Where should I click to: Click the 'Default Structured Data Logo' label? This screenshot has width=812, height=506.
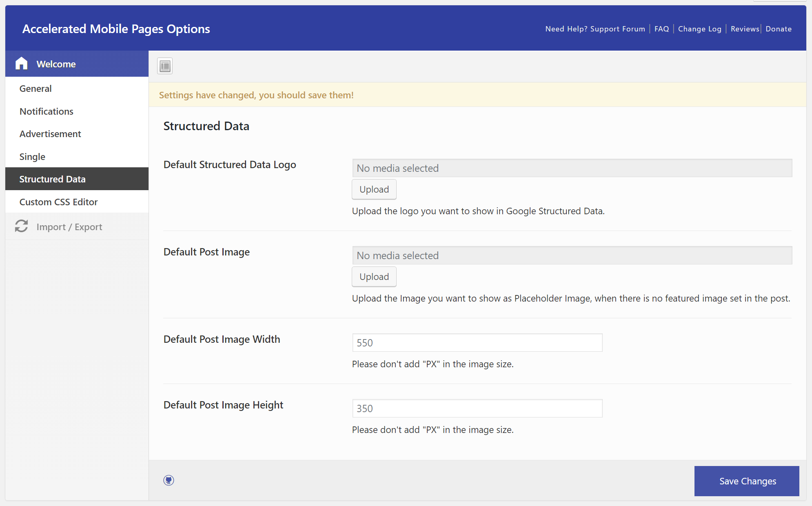click(x=230, y=164)
